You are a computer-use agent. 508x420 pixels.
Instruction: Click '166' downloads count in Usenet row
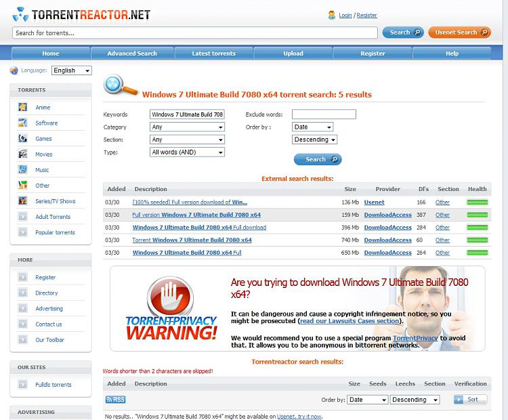pyautogui.click(x=421, y=203)
